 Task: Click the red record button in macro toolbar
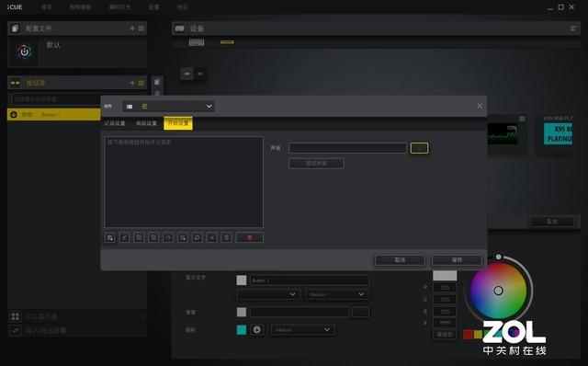[249, 237]
